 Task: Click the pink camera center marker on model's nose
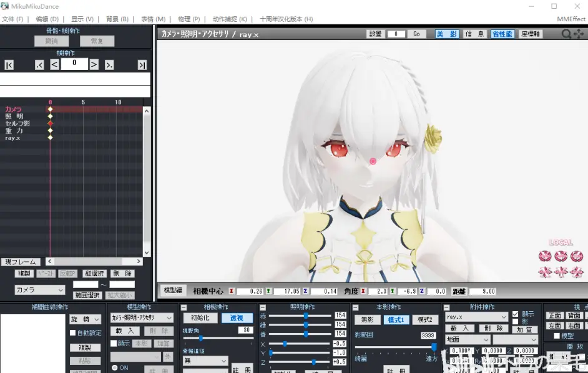pyautogui.click(x=373, y=161)
